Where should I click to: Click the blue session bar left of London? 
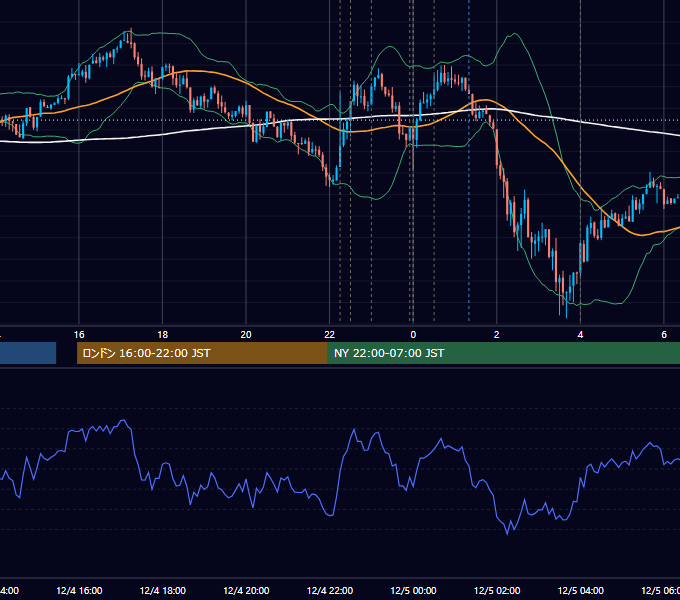(28, 353)
